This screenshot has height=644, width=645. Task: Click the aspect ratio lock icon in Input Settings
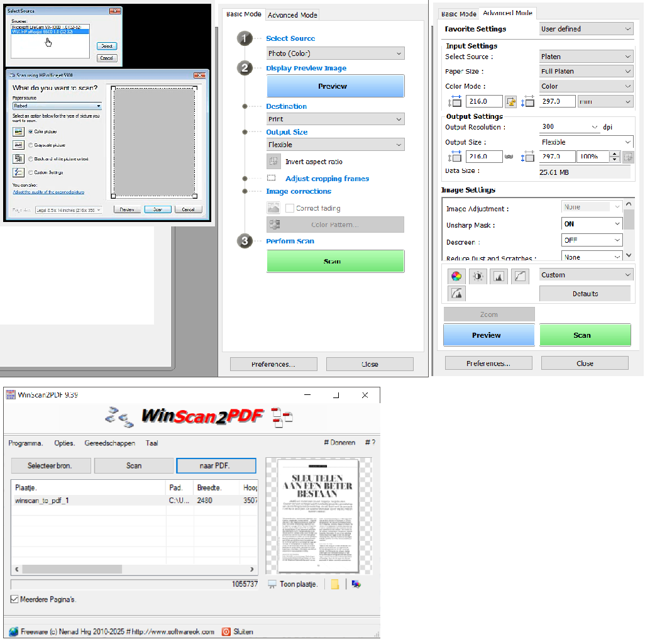click(510, 102)
